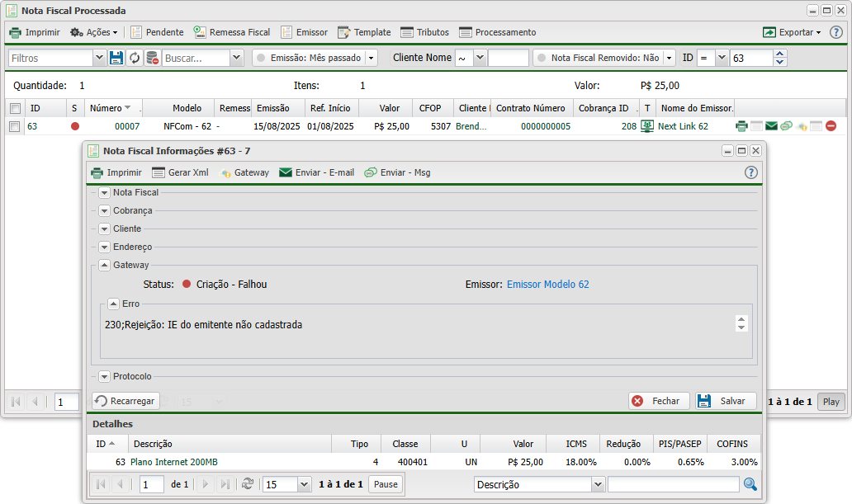Click the Salvar button

725,401
